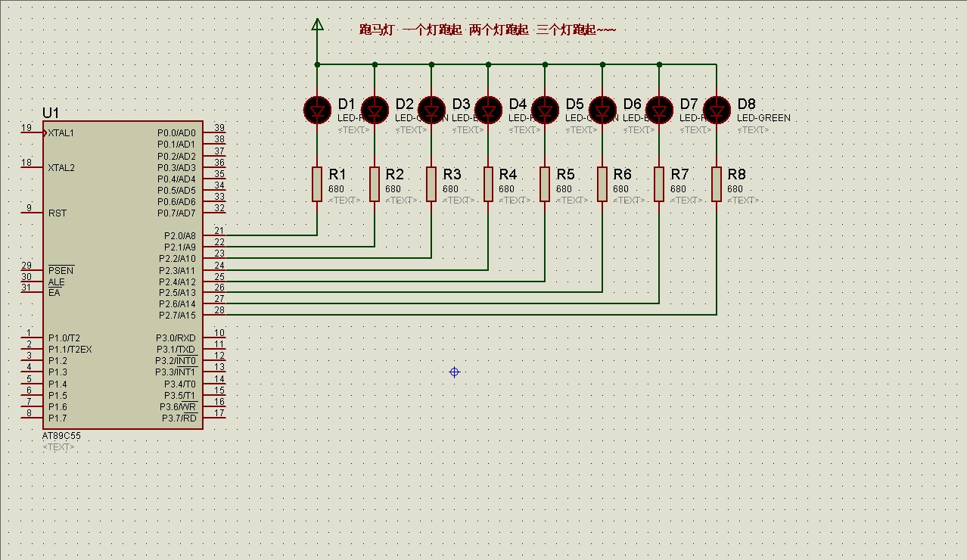This screenshot has width=967, height=560.
Task: Click the power terminal symbol above the LED bus
Action: (x=317, y=23)
